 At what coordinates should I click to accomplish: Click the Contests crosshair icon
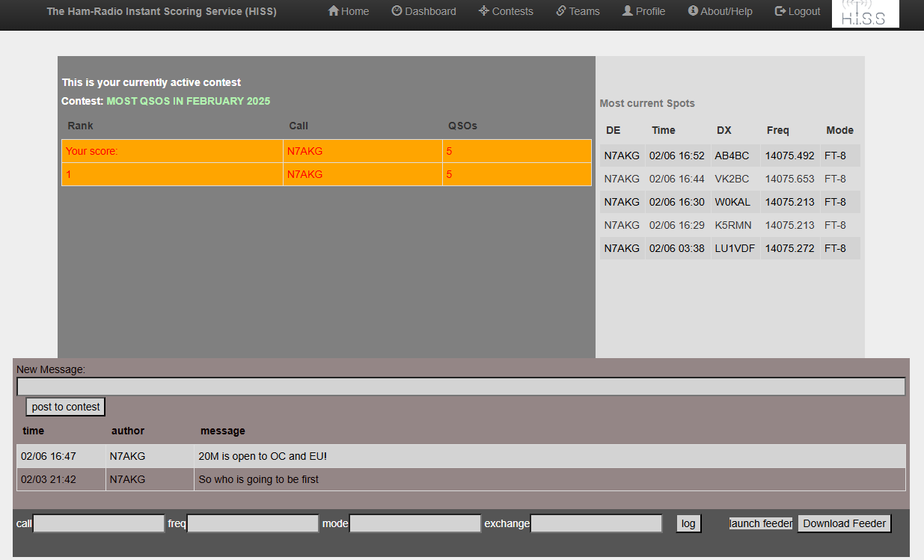pos(484,11)
